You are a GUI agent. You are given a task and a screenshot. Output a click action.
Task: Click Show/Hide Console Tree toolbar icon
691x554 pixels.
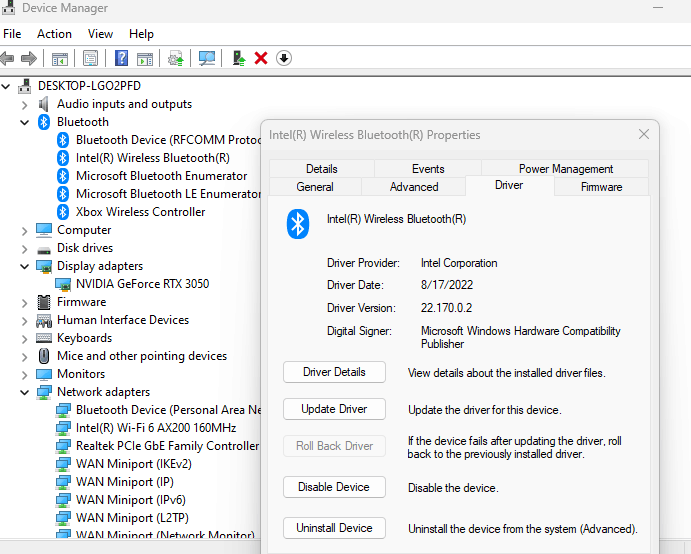(59, 58)
